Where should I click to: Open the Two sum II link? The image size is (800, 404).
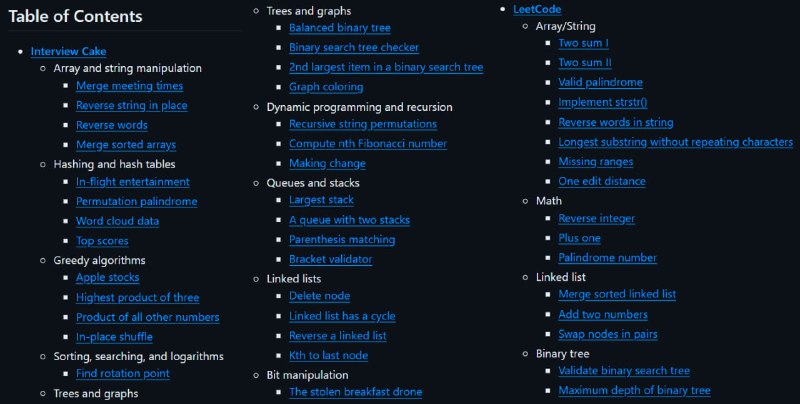585,63
